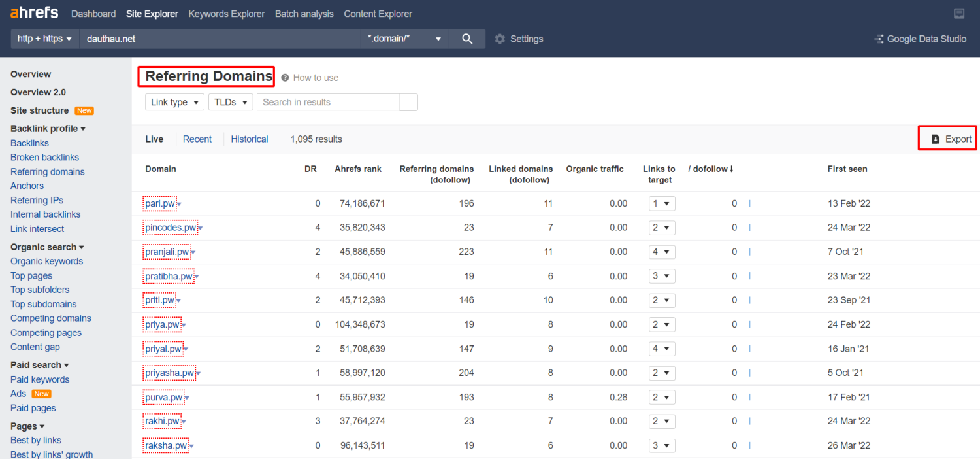Open dropdown arrow next to pranjali.pw
Viewport: 980px width, 459px height.
click(x=193, y=253)
